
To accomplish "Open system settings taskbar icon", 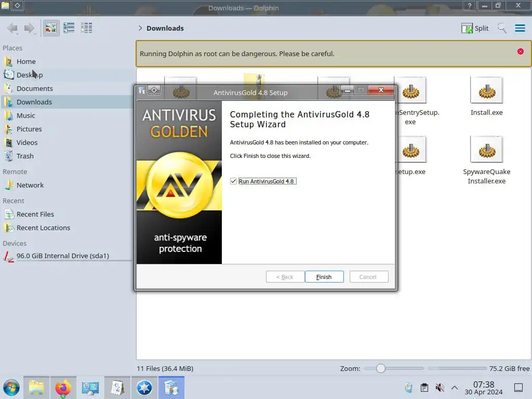I will click(90, 388).
